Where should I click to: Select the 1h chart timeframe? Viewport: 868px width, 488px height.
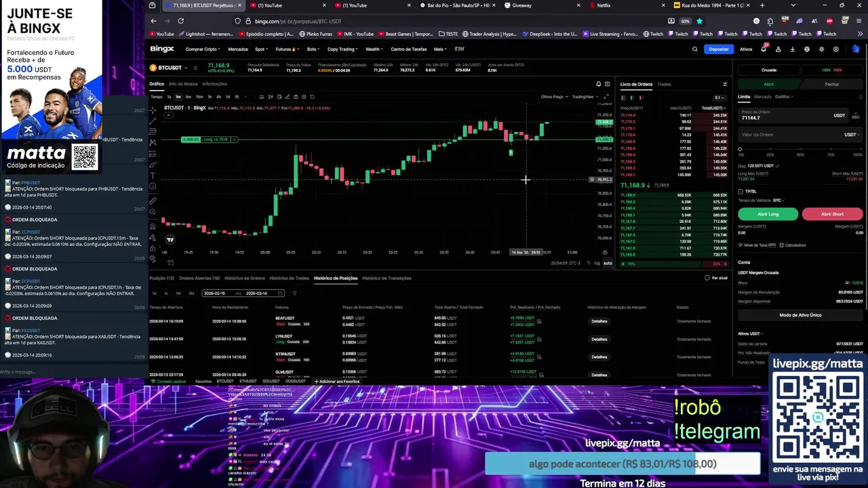tap(210, 96)
